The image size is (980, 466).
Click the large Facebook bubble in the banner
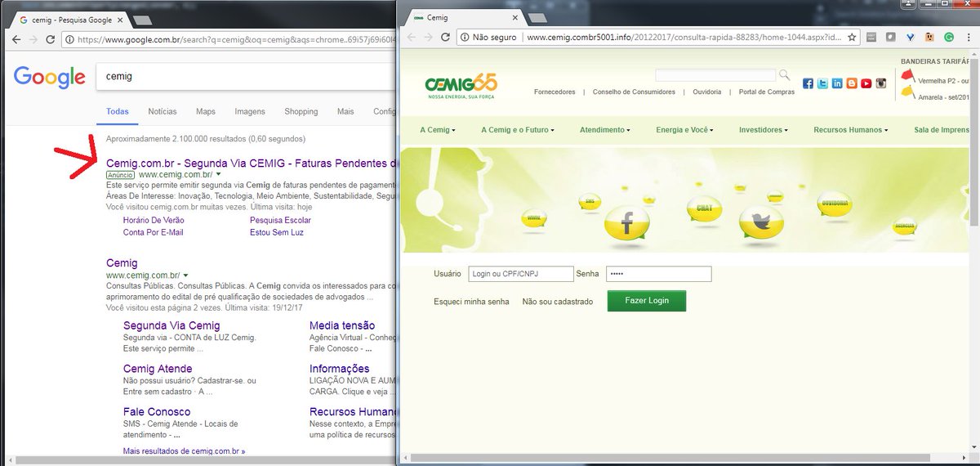point(627,224)
